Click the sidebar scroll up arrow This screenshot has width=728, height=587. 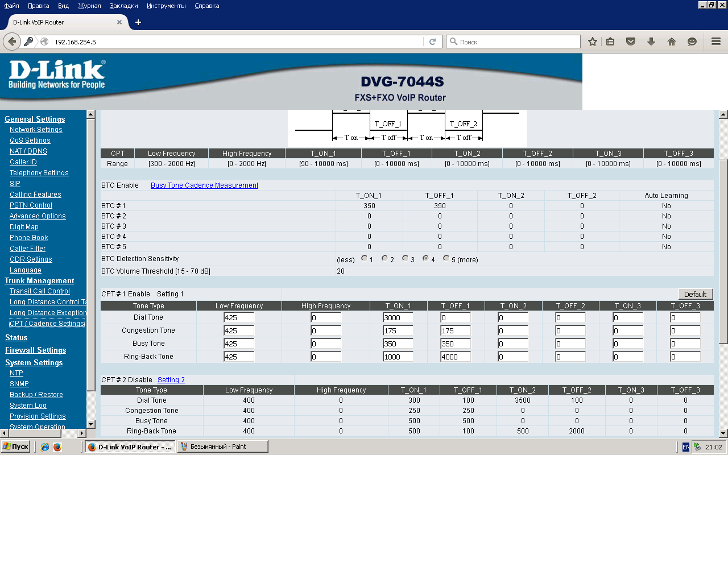coord(91,114)
